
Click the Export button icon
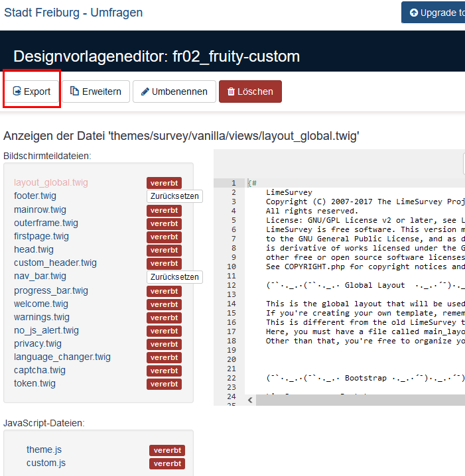17,91
